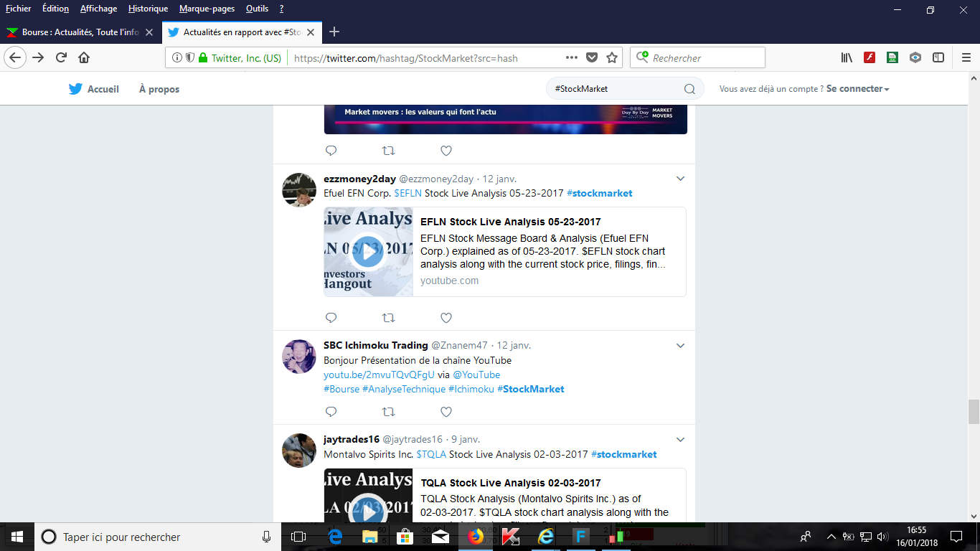
Task: Submit the Twitter search magnifier
Action: click(x=689, y=89)
